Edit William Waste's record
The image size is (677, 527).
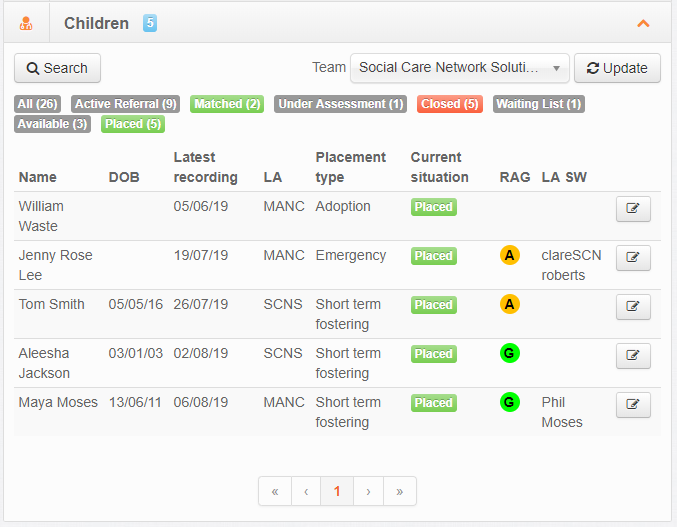[x=633, y=209]
